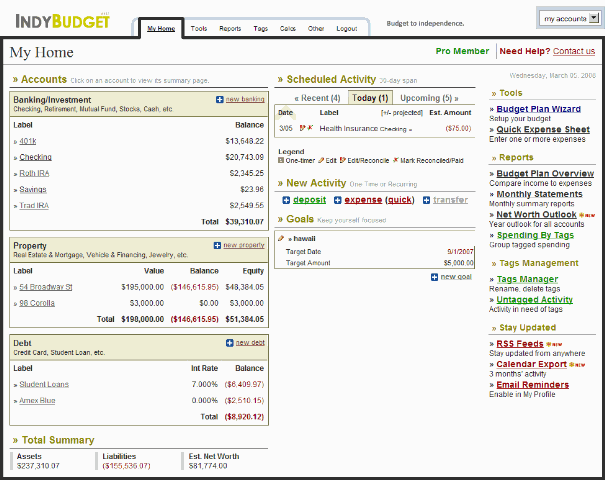
Task: Click the plus icon next to new banking
Action: pyautogui.click(x=220, y=100)
